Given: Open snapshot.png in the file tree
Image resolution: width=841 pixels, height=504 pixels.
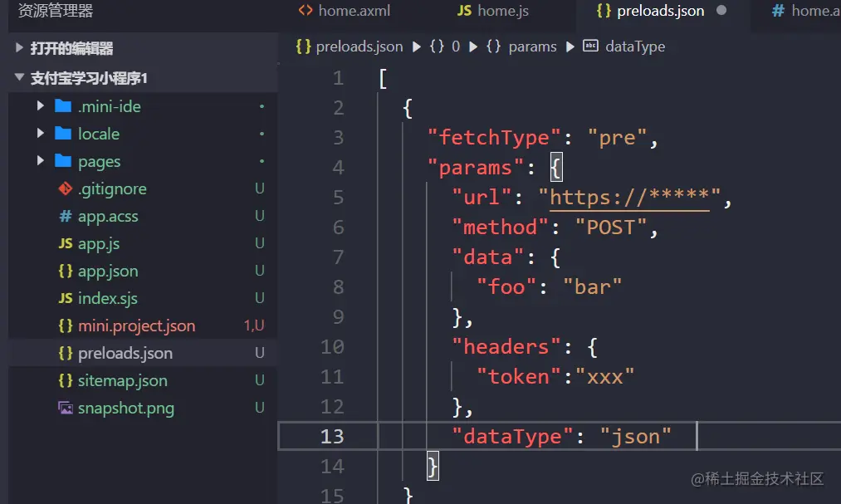Looking at the screenshot, I should (x=126, y=408).
